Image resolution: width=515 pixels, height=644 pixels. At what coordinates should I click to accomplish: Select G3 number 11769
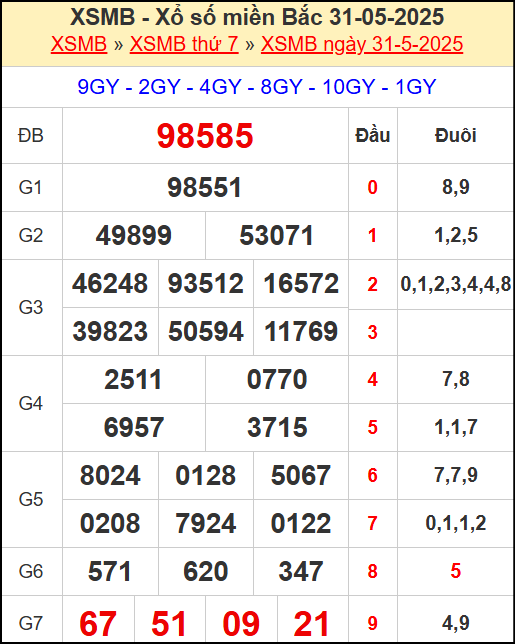click(x=301, y=331)
